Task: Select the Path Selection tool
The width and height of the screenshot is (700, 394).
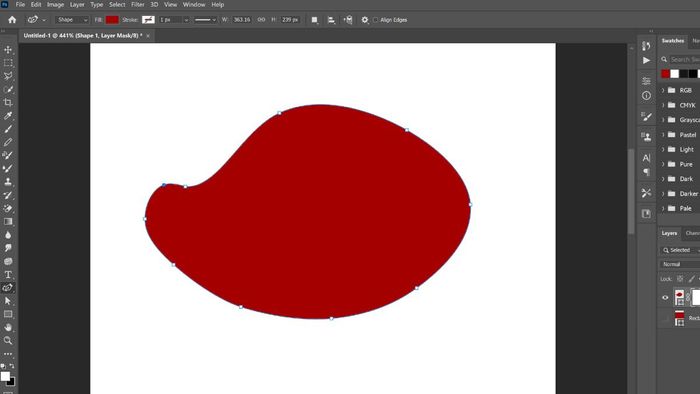Action: tap(8, 301)
